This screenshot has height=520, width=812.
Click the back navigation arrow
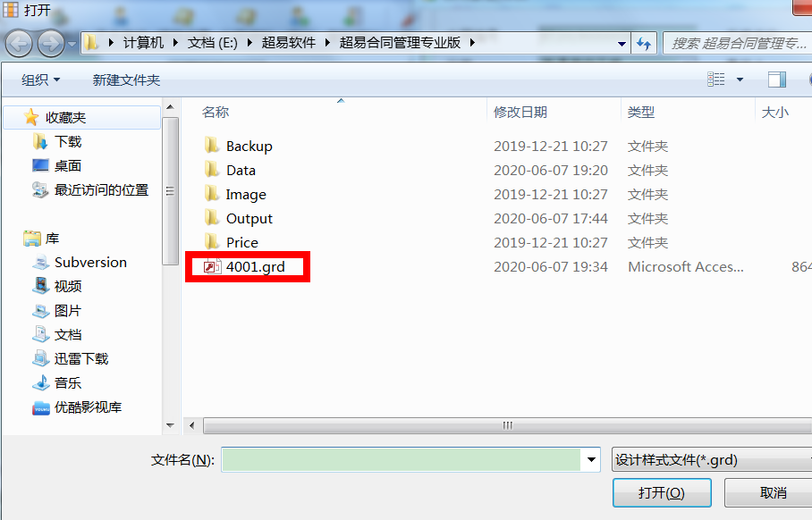pos(20,44)
